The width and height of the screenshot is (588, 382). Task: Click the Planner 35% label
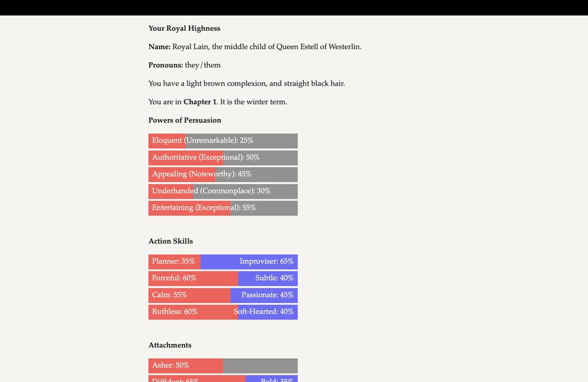pos(173,262)
